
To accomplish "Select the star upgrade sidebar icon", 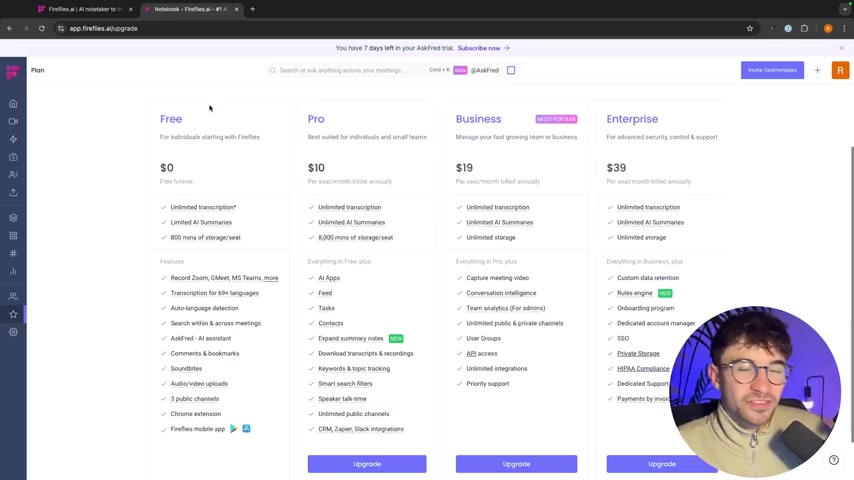I will point(13,314).
